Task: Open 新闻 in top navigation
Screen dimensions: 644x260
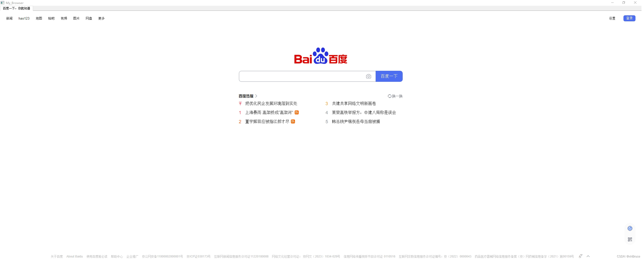Action: (x=9, y=19)
